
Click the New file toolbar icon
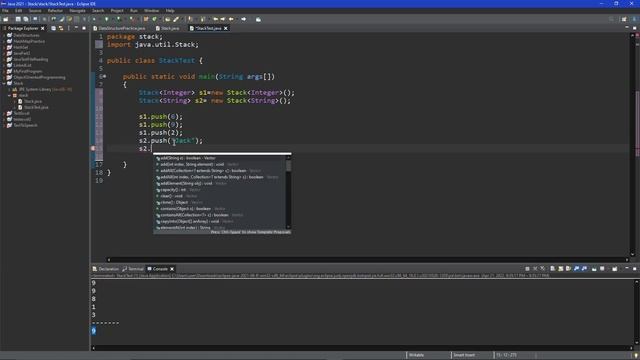click(6, 19)
